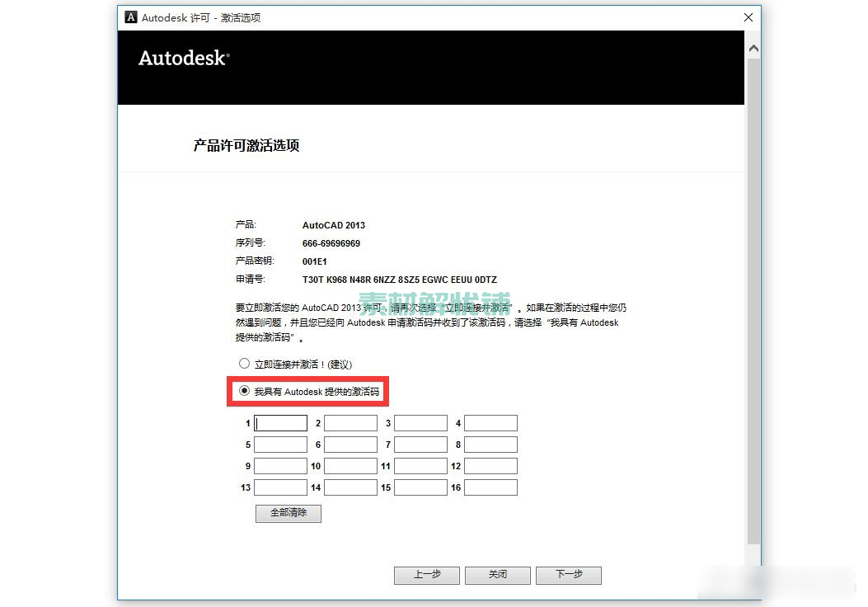Click the title text Autodesk 许可 - 激活选项
868x607 pixels.
click(x=201, y=17)
